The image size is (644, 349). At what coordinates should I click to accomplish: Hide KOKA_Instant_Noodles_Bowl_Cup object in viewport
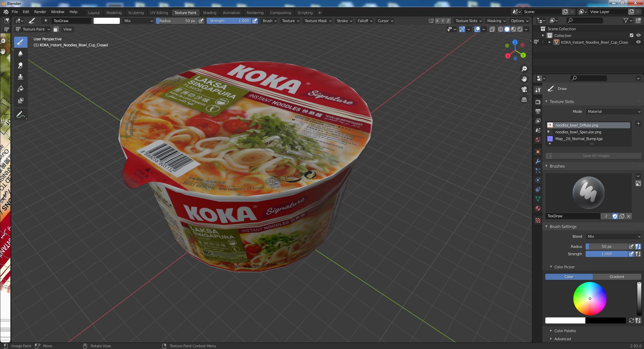click(x=638, y=42)
